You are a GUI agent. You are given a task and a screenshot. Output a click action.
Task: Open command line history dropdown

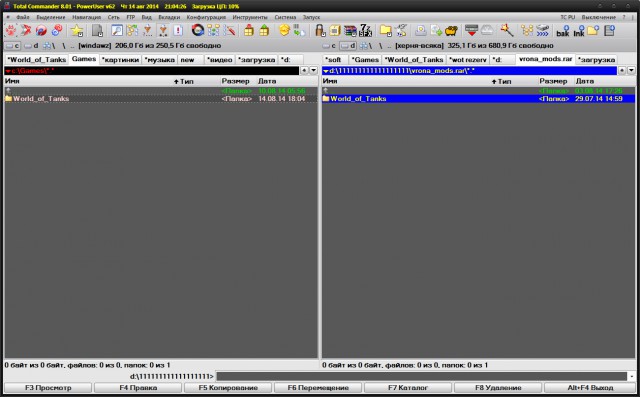pyautogui.click(x=632, y=376)
